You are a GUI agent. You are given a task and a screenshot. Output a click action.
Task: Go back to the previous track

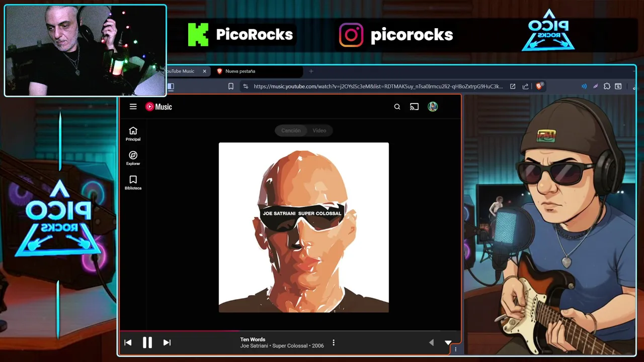pos(128,342)
